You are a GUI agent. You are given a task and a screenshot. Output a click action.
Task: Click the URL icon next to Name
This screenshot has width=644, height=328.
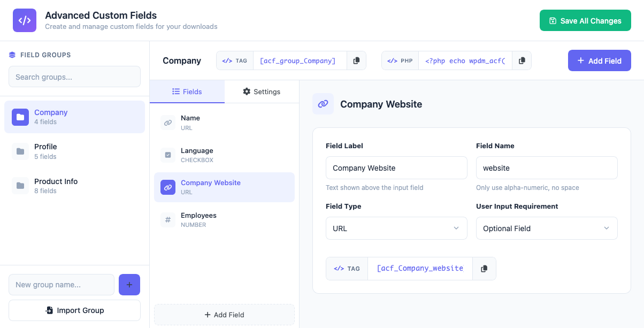click(168, 123)
